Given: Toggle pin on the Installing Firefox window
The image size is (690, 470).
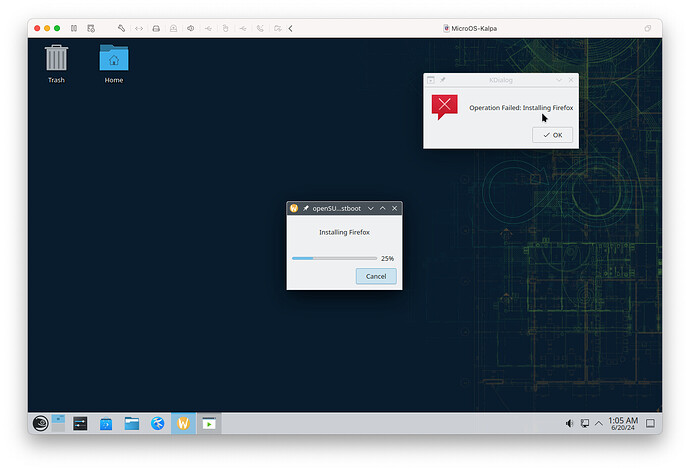Looking at the screenshot, I should (306, 208).
